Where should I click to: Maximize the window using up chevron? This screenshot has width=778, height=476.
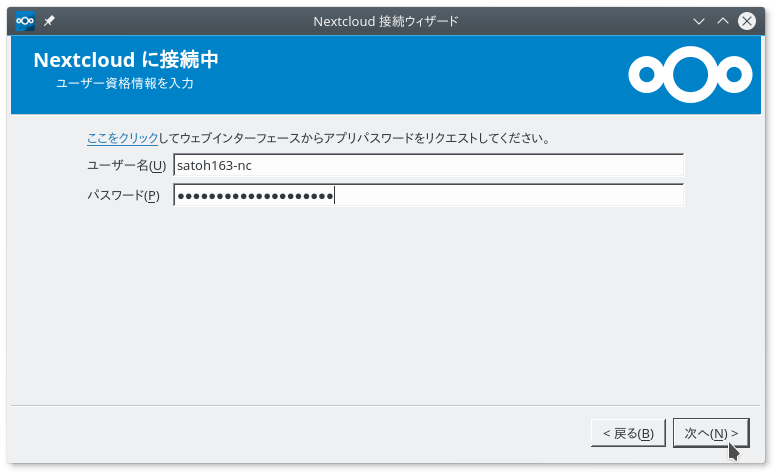[x=723, y=21]
